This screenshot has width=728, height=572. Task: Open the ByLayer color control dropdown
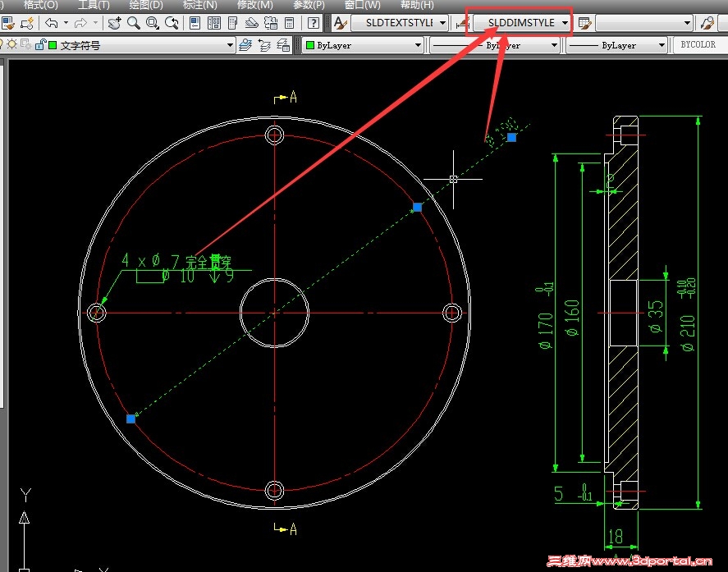pyautogui.click(x=363, y=45)
